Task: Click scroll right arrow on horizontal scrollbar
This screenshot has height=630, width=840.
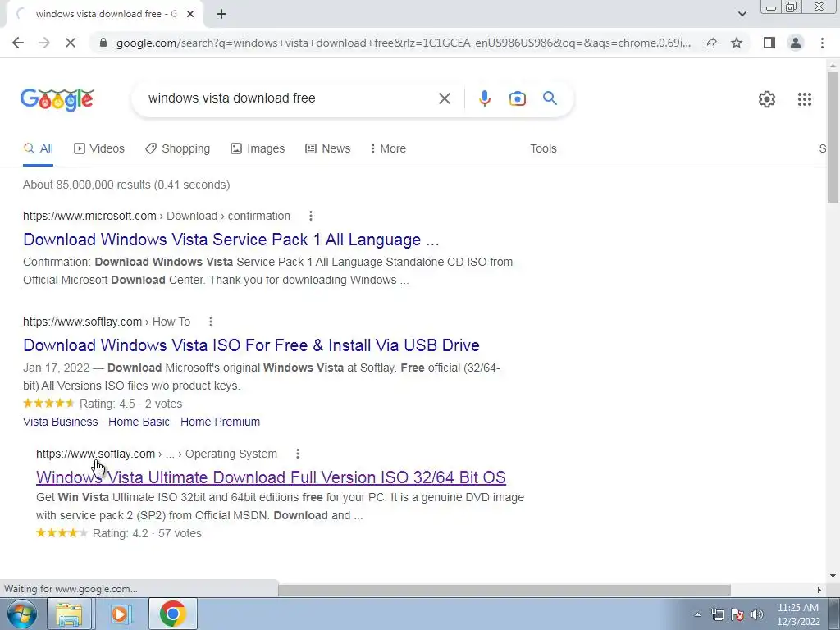Action: point(819,590)
